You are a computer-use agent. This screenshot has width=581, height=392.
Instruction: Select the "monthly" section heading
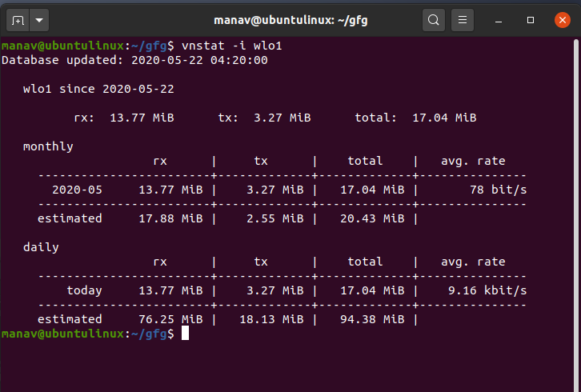48,146
